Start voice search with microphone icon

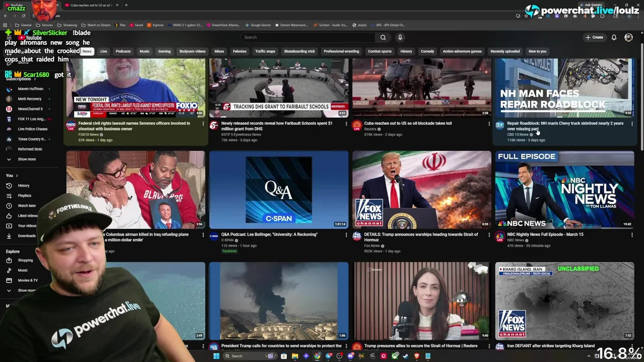pyautogui.click(x=400, y=37)
